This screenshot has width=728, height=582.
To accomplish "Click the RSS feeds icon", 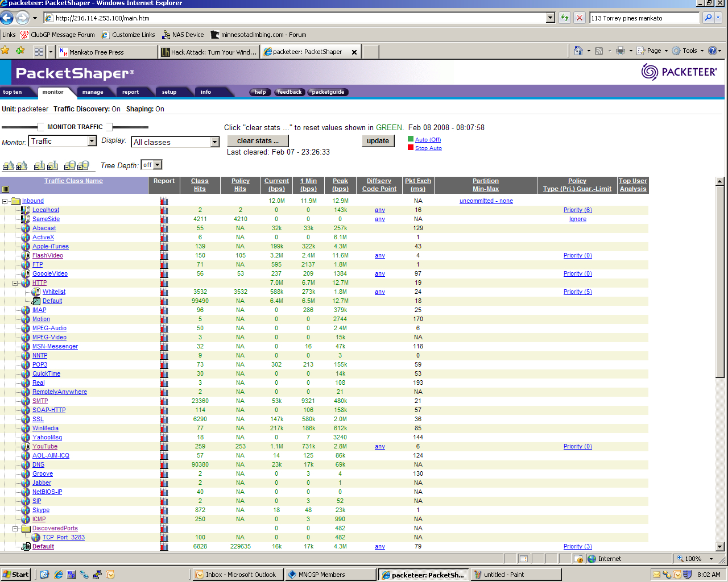I will pos(599,51).
